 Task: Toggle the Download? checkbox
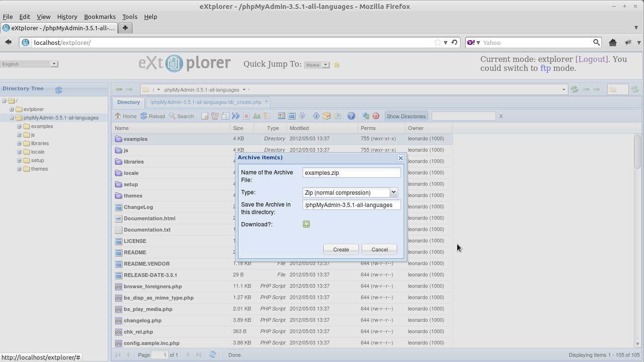pos(306,224)
